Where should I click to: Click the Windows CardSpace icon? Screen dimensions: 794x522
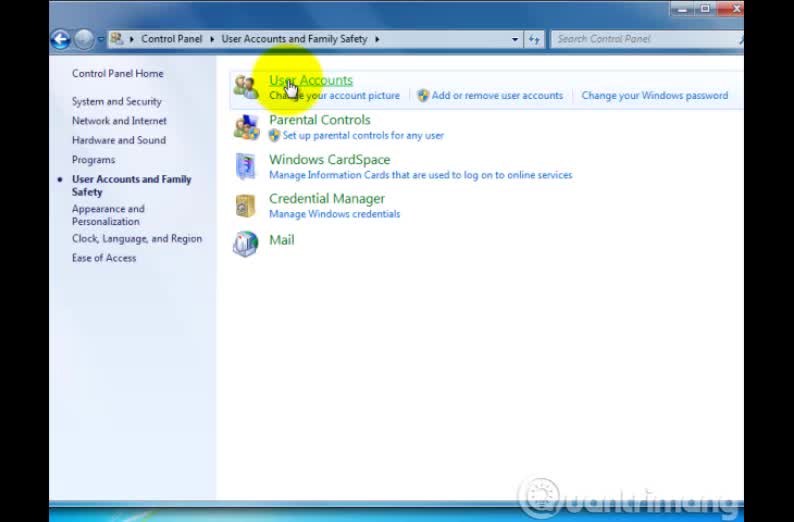pyautogui.click(x=246, y=166)
